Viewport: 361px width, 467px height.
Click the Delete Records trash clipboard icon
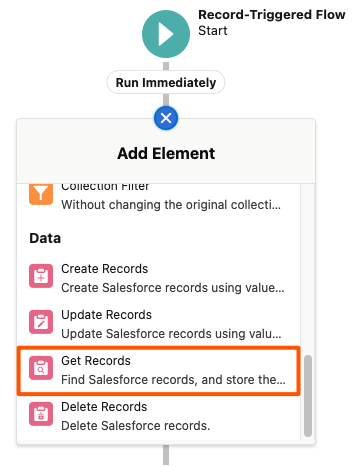coord(41,414)
